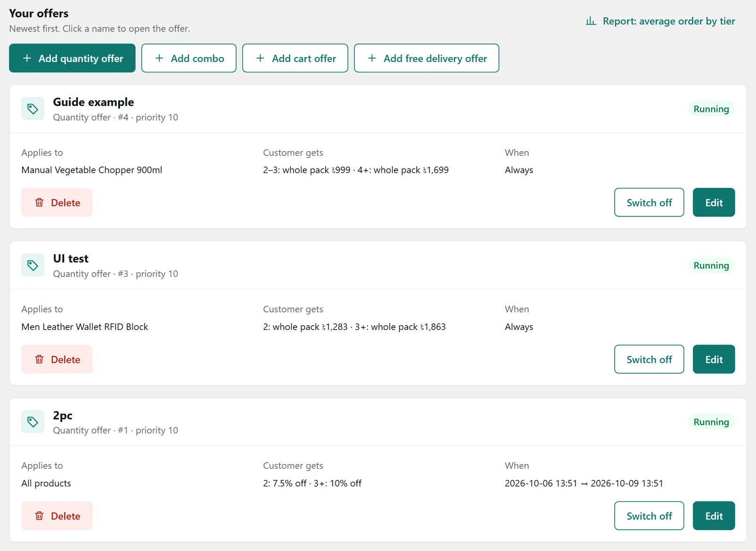Click the Guide example whole pack pricing text

coord(356,170)
